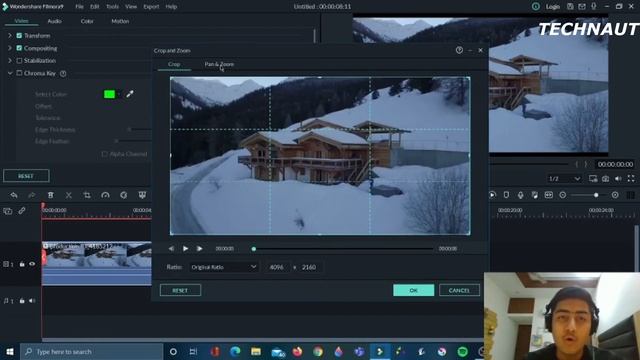Image resolution: width=640 pixels, height=360 pixels.
Task: Open the Tools menu
Action: click(112, 7)
